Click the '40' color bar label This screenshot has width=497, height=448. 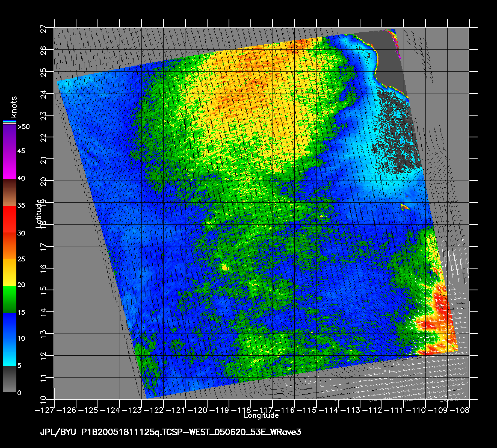[21, 178]
